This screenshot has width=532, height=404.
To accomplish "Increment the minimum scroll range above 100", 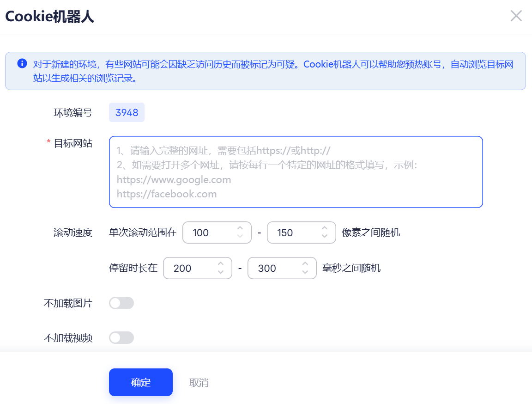I will click(x=240, y=228).
